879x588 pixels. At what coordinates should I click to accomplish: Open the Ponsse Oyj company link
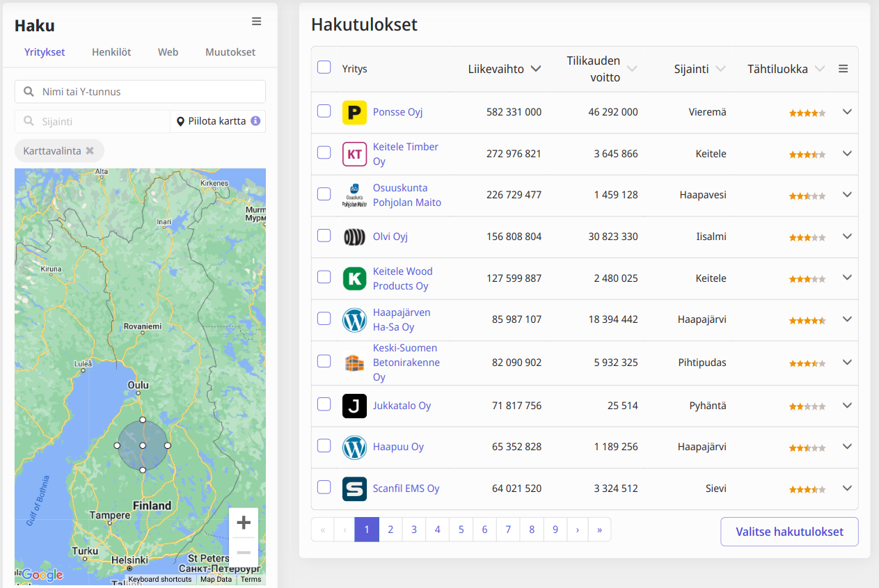click(x=397, y=112)
